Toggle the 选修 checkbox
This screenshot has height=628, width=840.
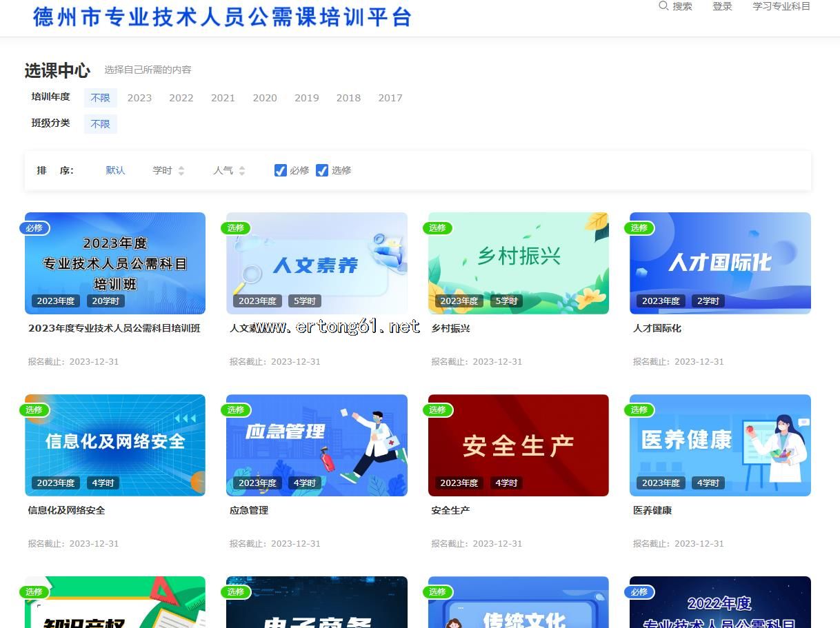[x=322, y=170]
